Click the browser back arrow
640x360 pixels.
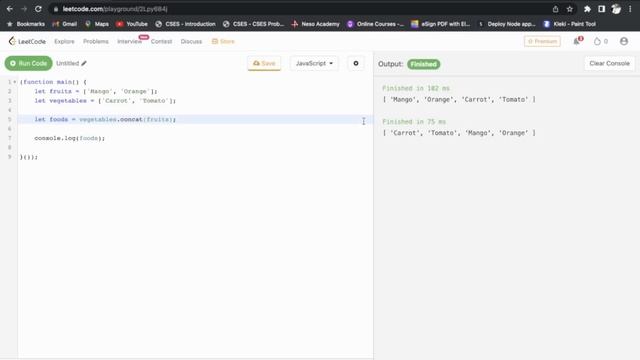pyautogui.click(x=9, y=9)
